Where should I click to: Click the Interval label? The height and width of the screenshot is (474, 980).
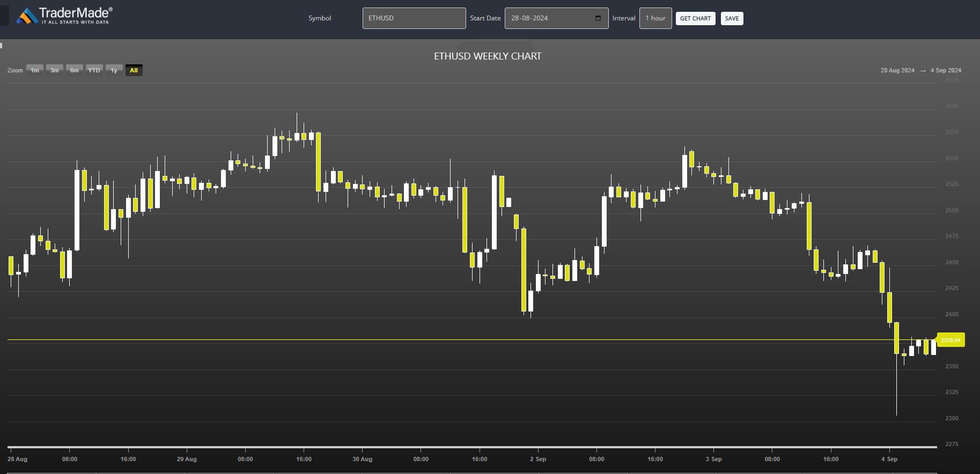624,18
